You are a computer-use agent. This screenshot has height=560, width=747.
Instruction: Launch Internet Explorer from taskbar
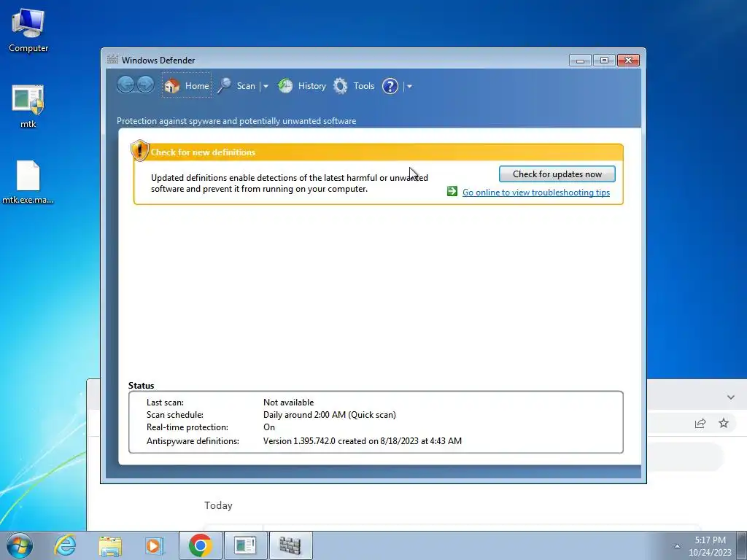coord(65,545)
